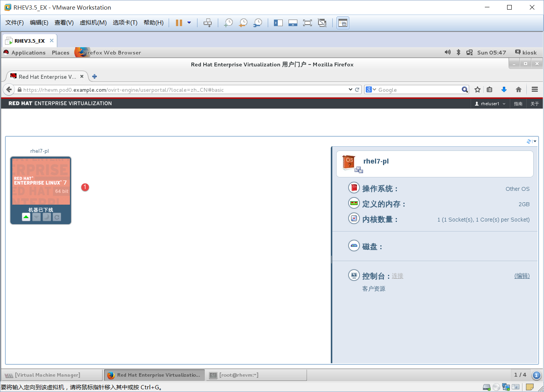Switch to the root@rhevm terminal in taskbar
Viewport: 544px width, 392px height.
point(257,375)
